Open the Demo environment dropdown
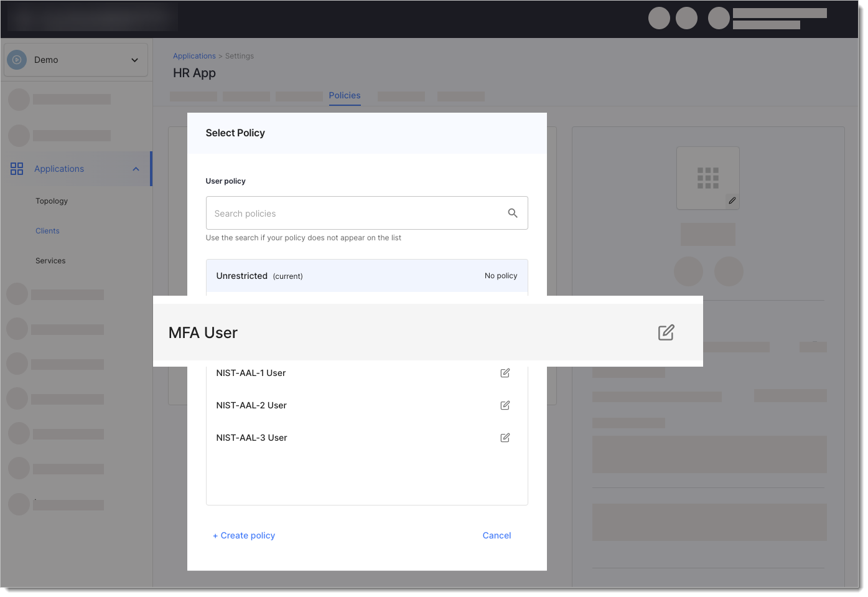868x597 pixels. pos(134,60)
